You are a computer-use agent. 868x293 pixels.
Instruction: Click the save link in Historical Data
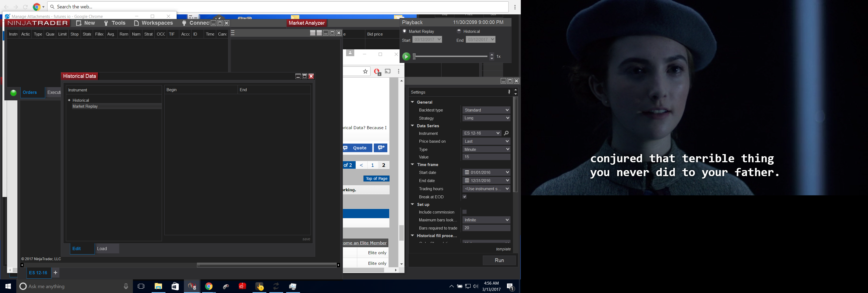(306, 239)
